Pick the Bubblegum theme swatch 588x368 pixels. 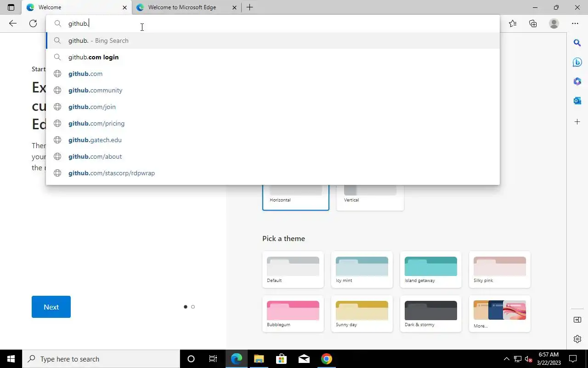(x=293, y=314)
